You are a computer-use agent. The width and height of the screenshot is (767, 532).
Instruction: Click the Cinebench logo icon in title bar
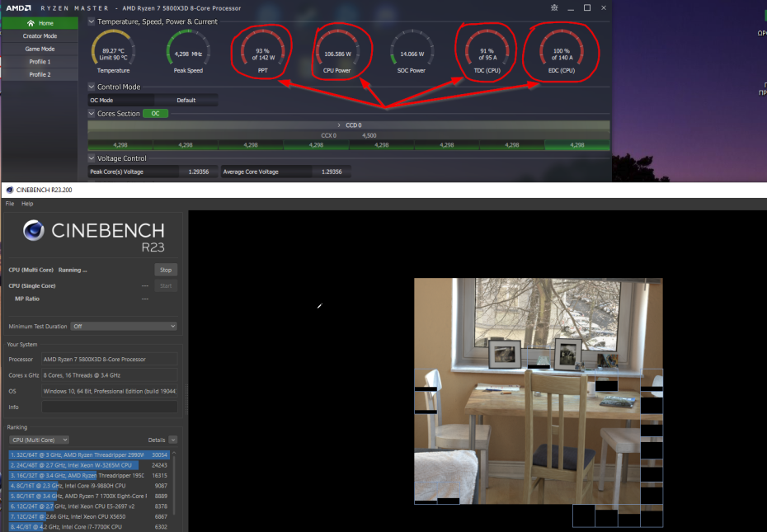pyautogui.click(x=9, y=190)
